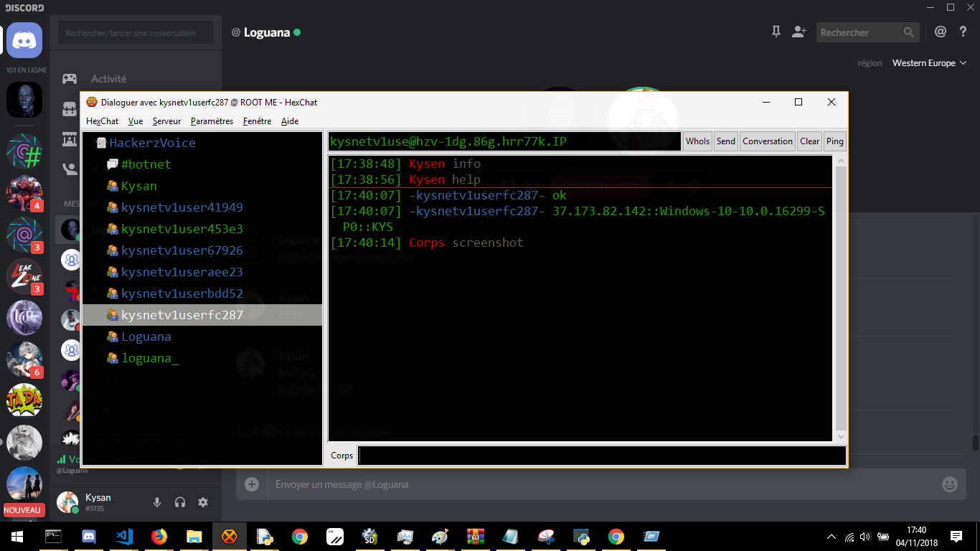Open Visual Studio Code from taskbar
The width and height of the screenshot is (980, 551).
(123, 536)
